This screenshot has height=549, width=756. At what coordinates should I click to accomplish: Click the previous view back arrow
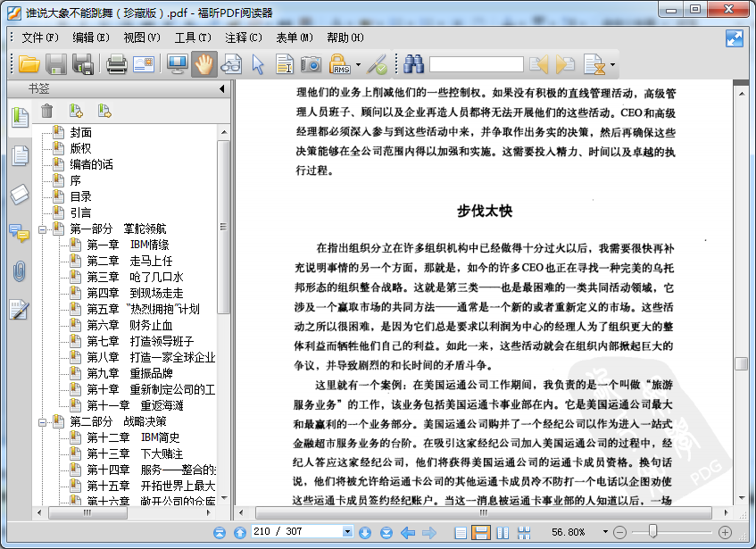click(408, 533)
